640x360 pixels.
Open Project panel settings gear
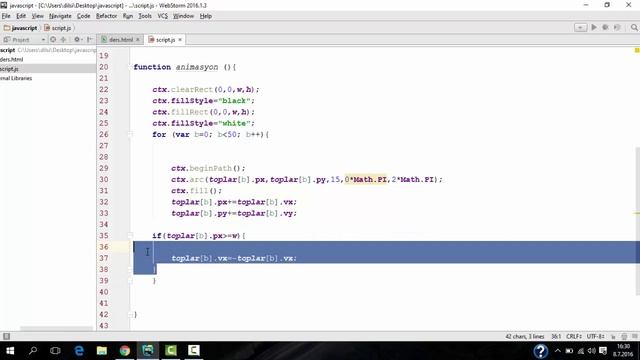[x=77, y=40]
